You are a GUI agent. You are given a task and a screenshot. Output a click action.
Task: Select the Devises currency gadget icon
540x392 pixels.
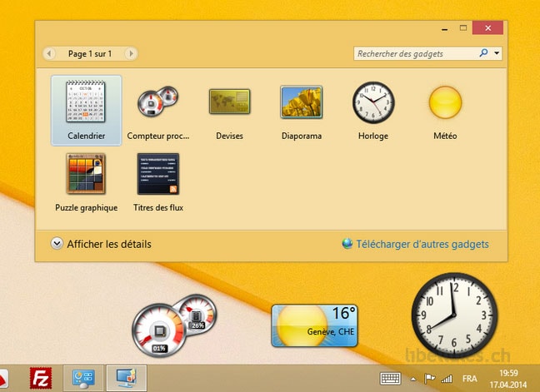point(229,102)
